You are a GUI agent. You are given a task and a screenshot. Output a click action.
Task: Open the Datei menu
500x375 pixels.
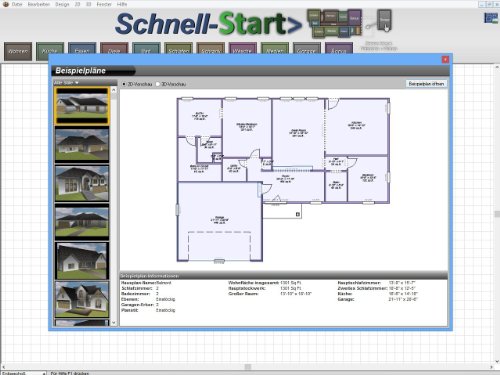coord(17,4)
